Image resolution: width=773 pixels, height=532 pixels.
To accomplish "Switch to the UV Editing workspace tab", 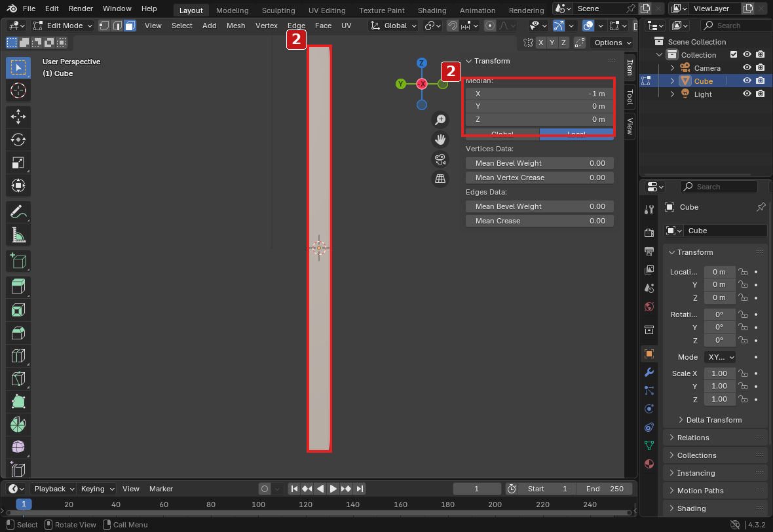I will [x=326, y=10].
